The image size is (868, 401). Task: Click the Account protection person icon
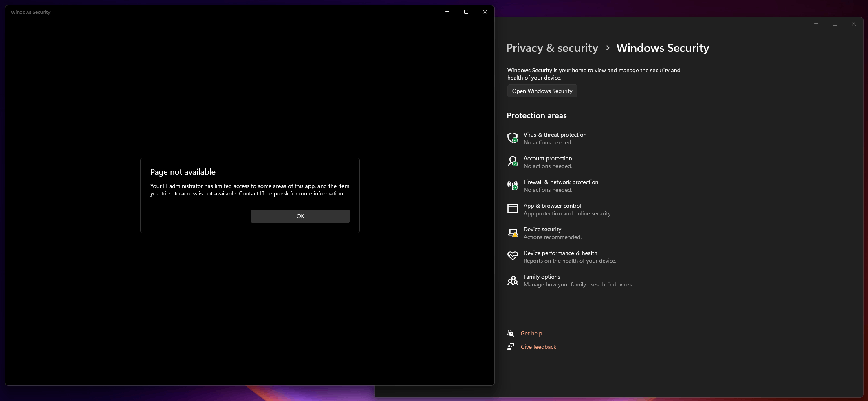click(x=513, y=162)
